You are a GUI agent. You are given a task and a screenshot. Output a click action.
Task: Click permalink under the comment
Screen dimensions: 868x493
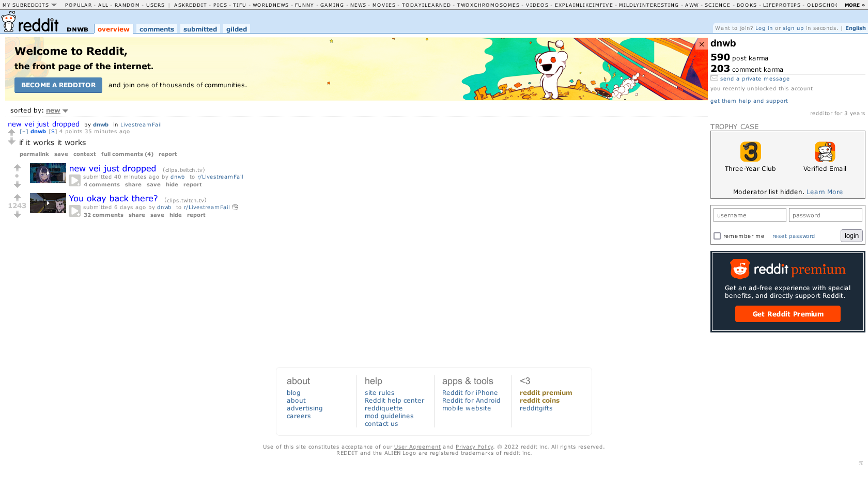34,154
